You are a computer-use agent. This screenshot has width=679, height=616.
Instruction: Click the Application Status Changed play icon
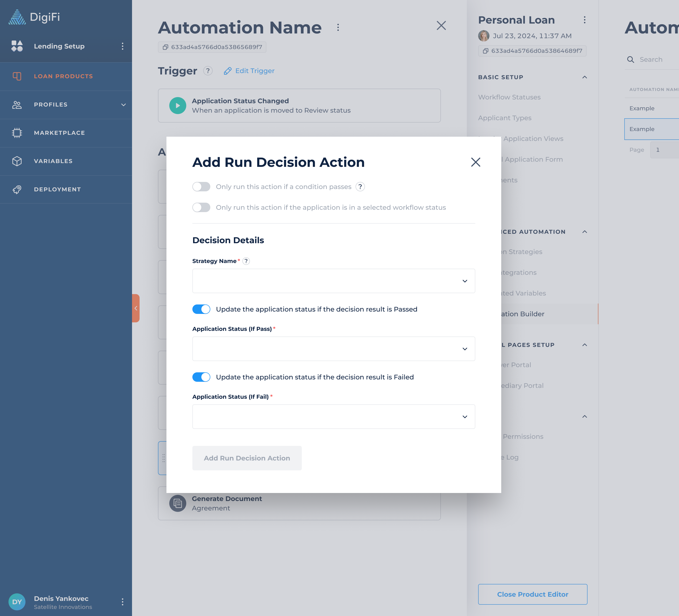[178, 105]
